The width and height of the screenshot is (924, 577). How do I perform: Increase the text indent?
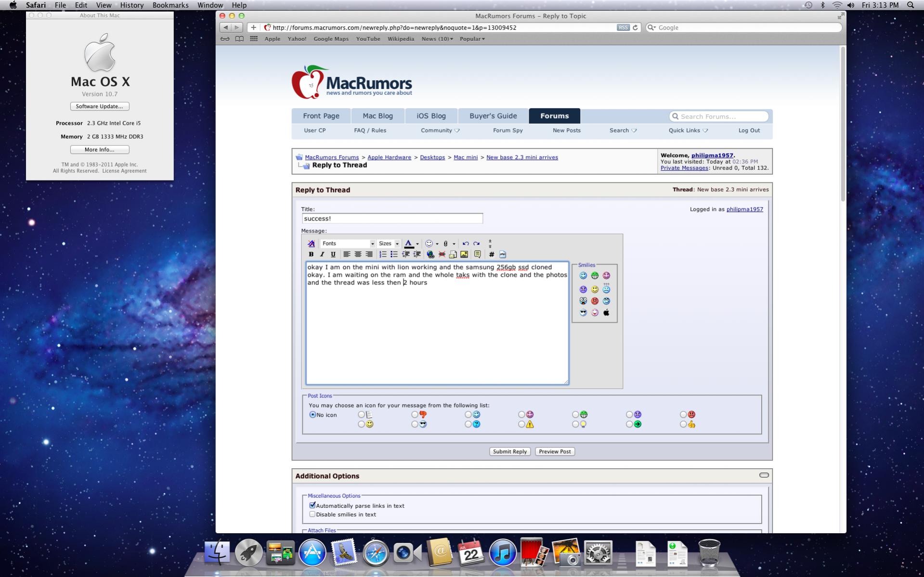416,254
